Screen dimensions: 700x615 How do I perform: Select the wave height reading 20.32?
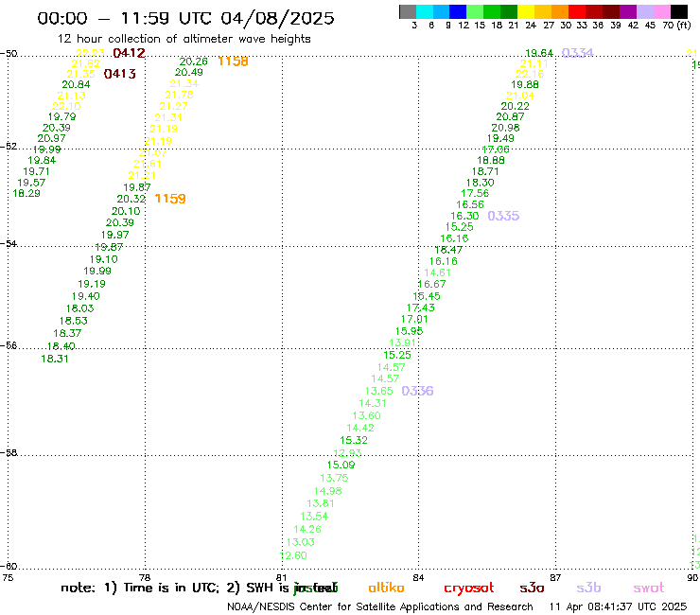point(131,199)
